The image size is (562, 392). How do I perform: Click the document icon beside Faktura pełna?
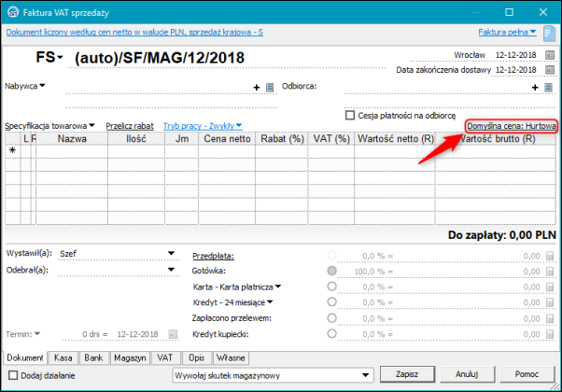tap(550, 34)
